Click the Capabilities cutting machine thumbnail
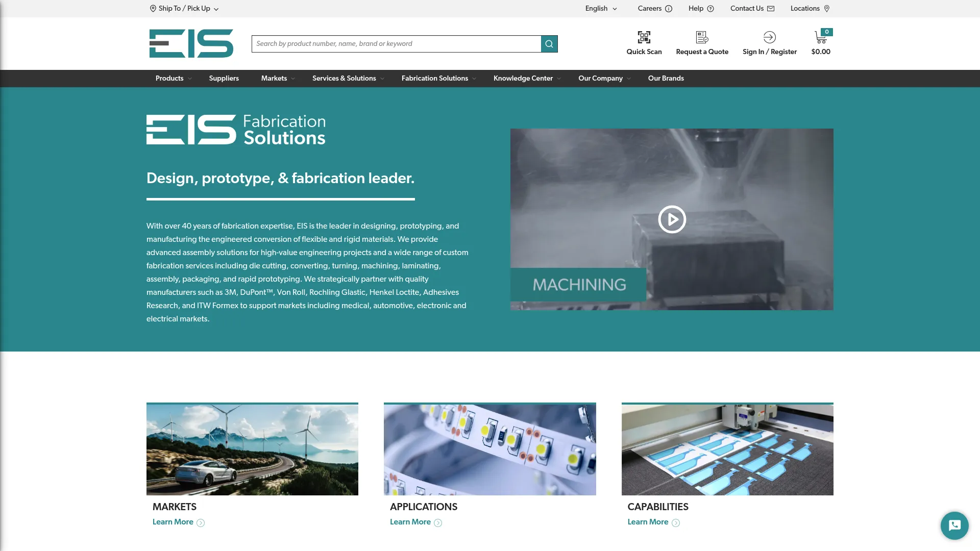980x551 pixels. (727, 449)
